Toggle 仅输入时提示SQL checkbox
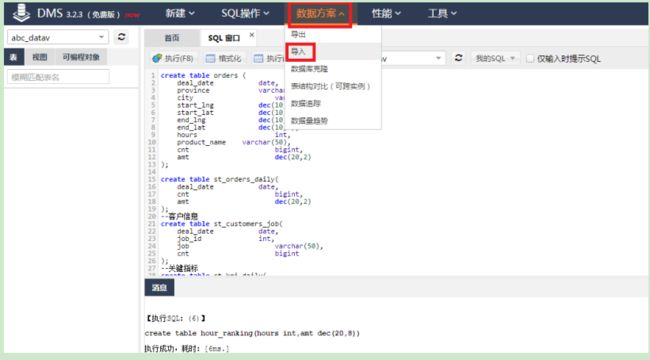Image resolution: width=650 pixels, height=360 pixels. [x=530, y=58]
